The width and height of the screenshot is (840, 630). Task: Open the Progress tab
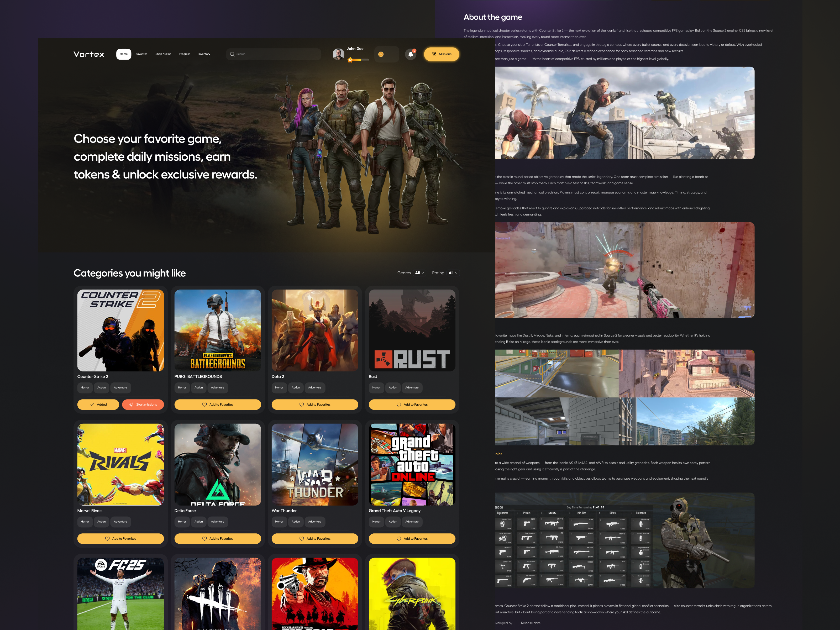tap(185, 54)
